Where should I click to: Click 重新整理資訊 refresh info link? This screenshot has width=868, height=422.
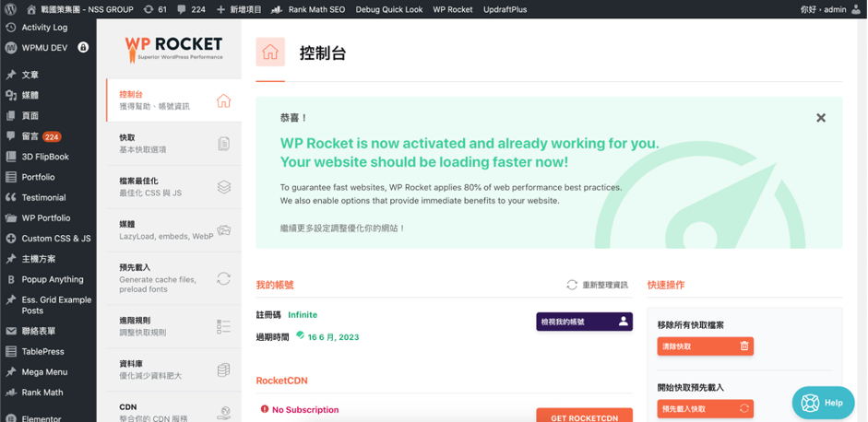click(598, 285)
